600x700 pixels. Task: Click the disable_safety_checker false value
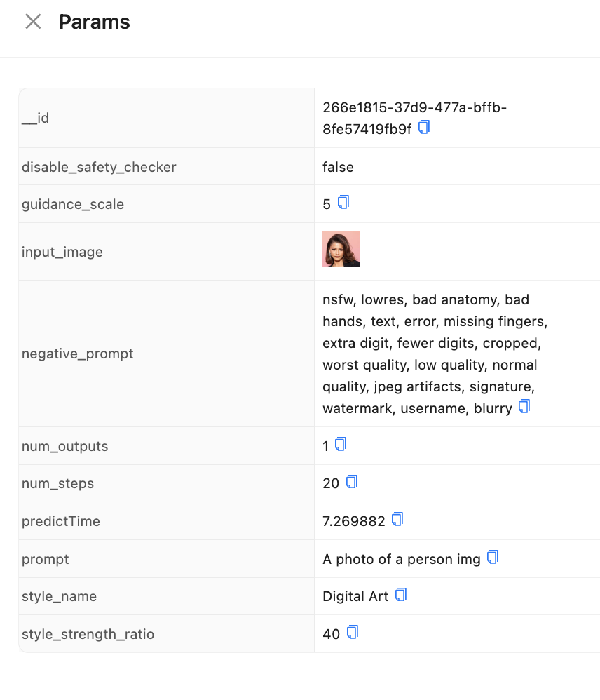[x=338, y=167]
